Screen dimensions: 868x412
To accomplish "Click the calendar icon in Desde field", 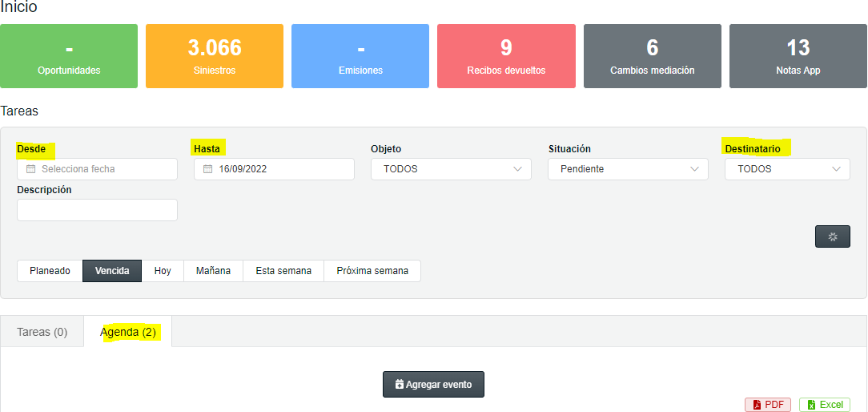I will point(31,169).
